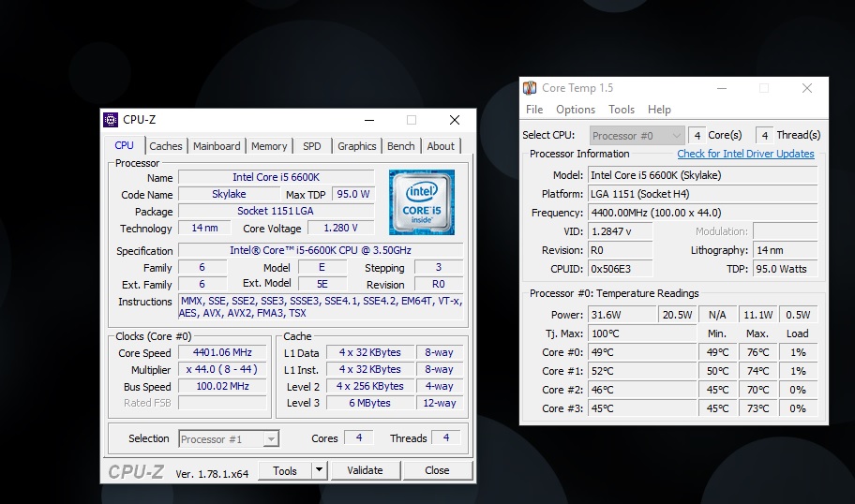Click the Core #2 Max '70°C' value

(x=757, y=390)
